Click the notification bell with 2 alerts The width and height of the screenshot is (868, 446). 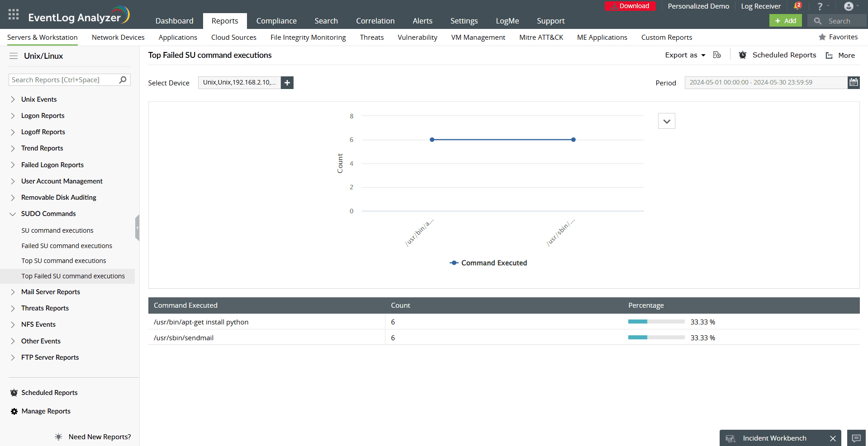coord(797,6)
